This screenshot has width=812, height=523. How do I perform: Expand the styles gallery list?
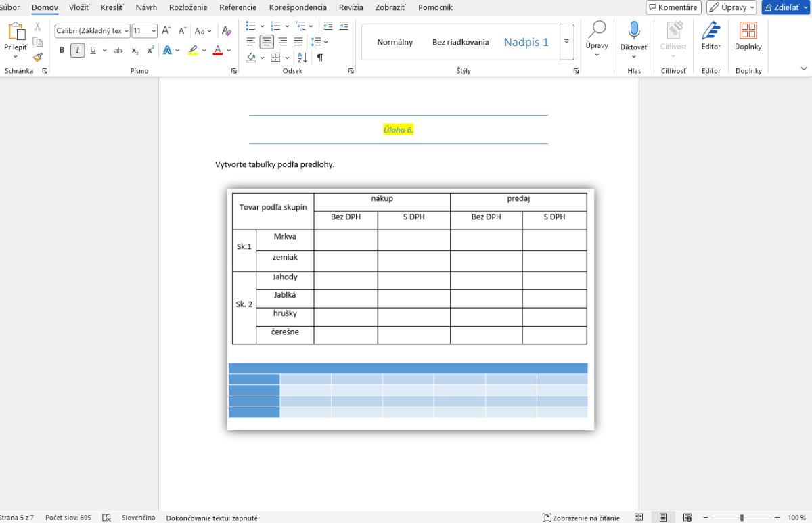[x=566, y=42]
